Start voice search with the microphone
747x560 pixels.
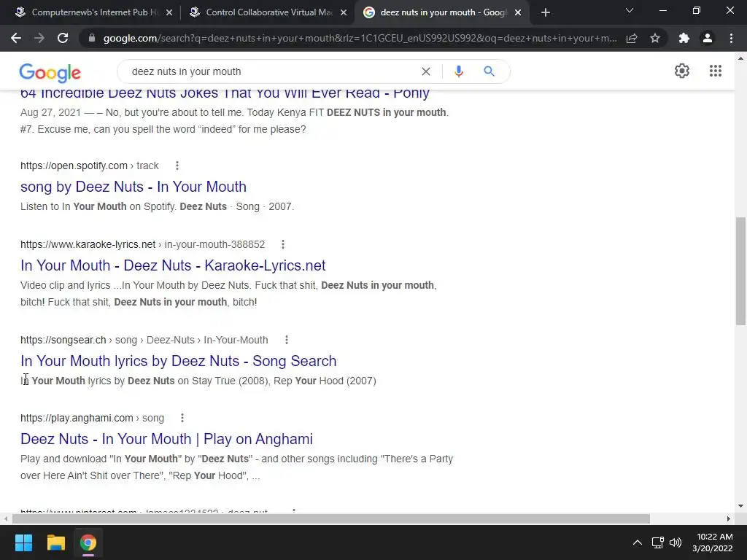[458, 71]
